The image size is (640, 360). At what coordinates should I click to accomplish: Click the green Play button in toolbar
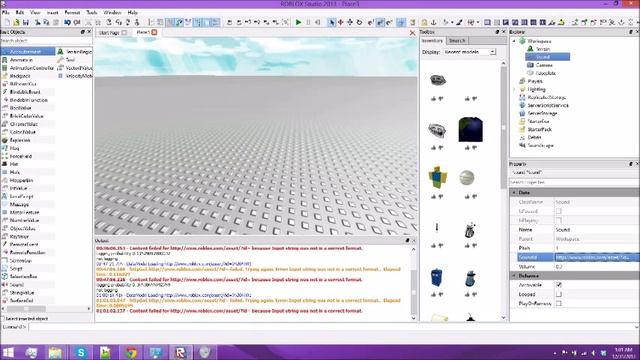coord(298,22)
